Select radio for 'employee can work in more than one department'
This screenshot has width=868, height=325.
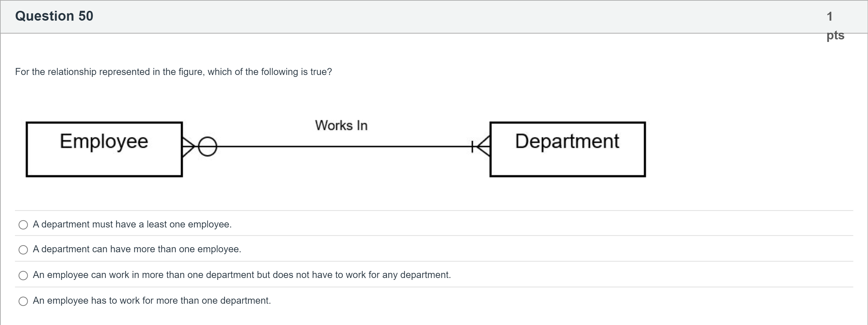point(23,275)
